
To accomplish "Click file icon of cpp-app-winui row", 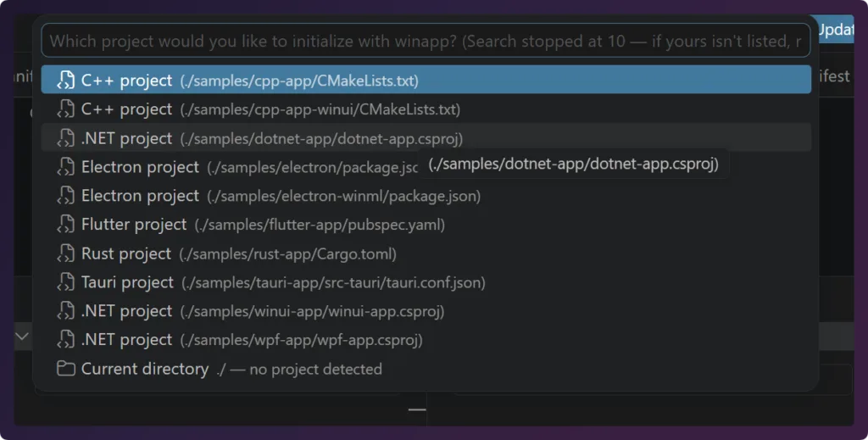I will 66,109.
